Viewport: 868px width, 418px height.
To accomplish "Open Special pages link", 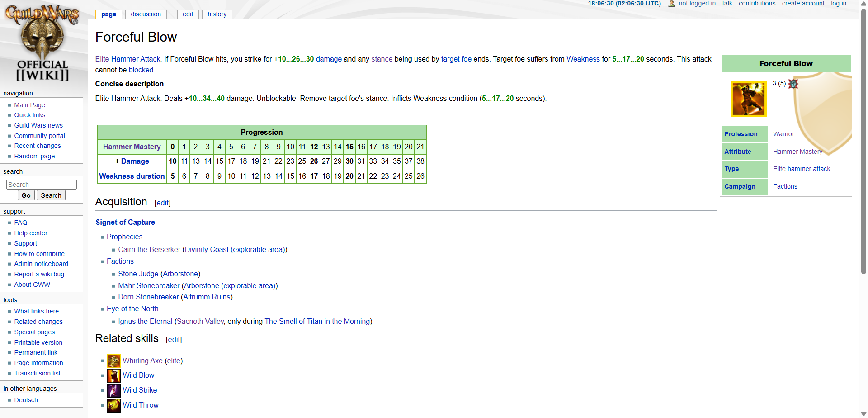I will coord(34,332).
